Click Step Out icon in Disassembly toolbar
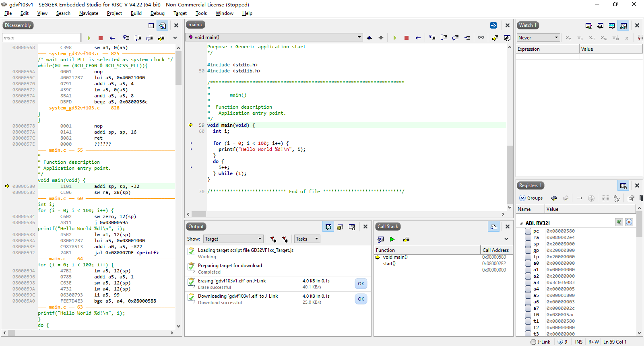Image resolution: width=644 pixels, height=346 pixels. pyautogui.click(x=149, y=38)
